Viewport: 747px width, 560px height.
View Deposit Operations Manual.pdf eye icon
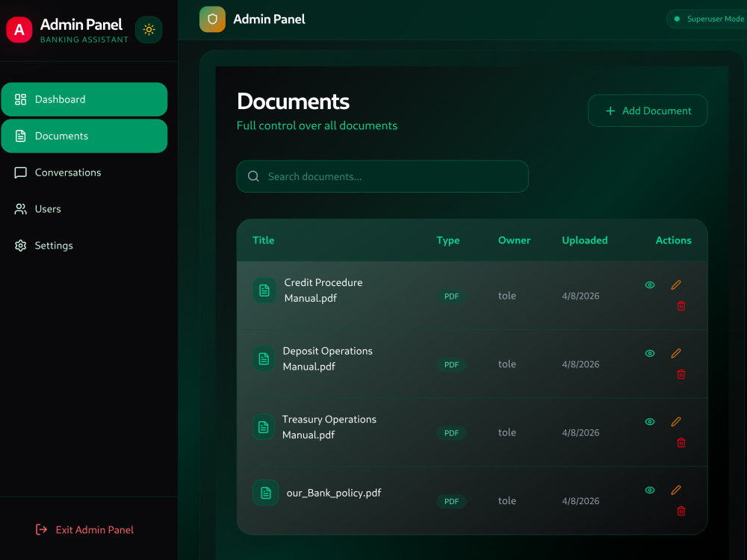[x=650, y=354]
